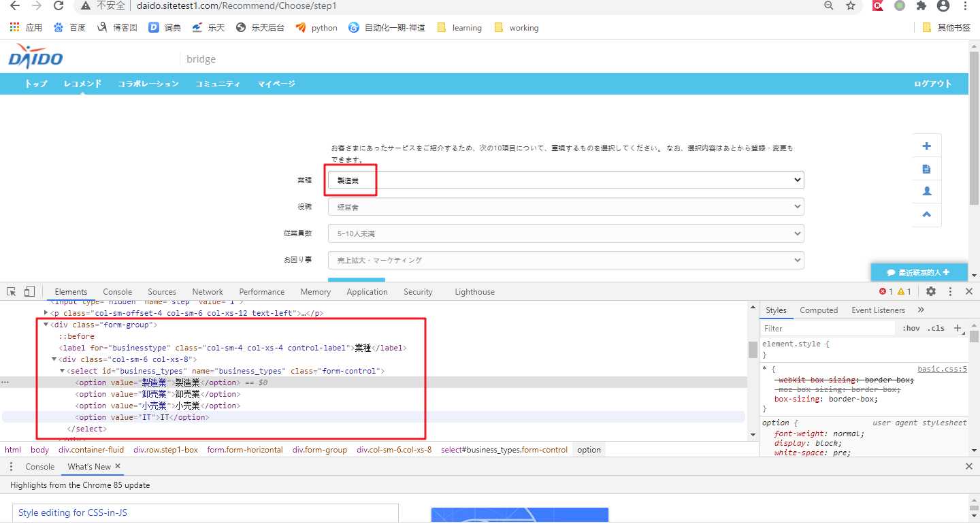Switch to the Lighthouse tab

474,292
